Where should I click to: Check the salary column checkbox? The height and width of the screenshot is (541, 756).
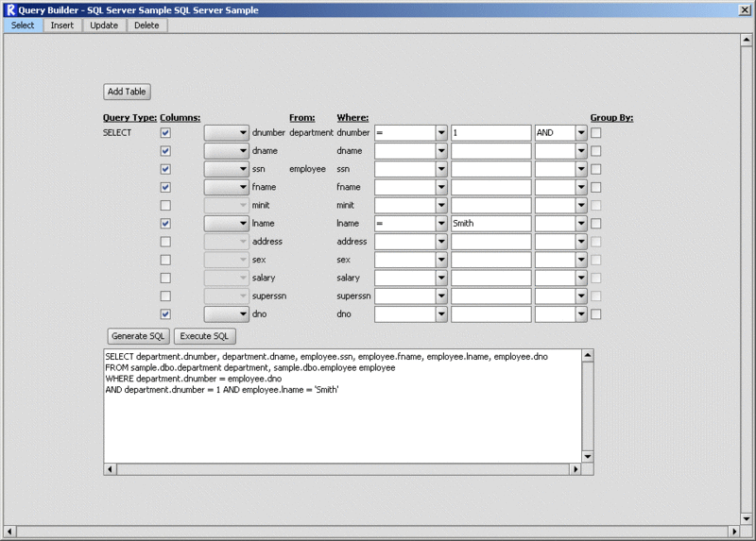[165, 278]
